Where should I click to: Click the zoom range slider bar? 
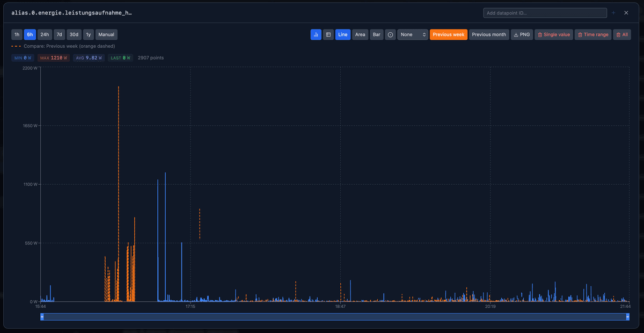point(335,317)
